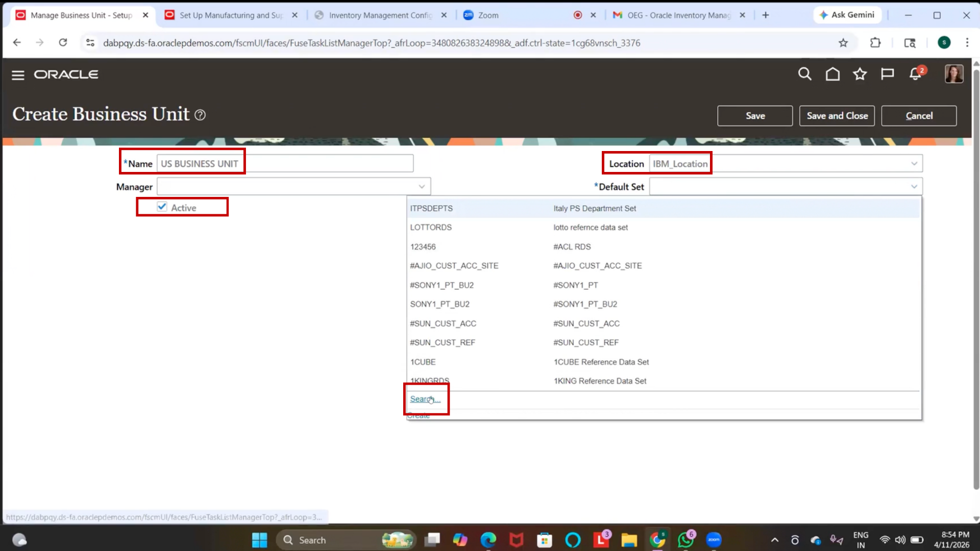Open the Windows Start menu
This screenshot has width=980, height=551.
[x=259, y=540]
